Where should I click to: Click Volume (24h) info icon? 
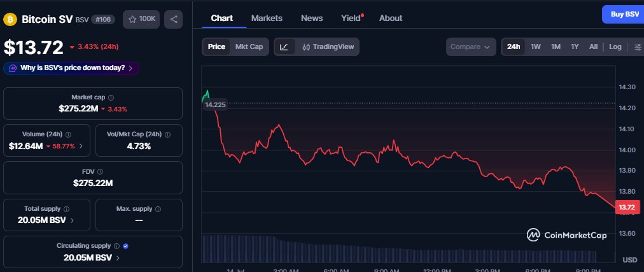coord(68,134)
